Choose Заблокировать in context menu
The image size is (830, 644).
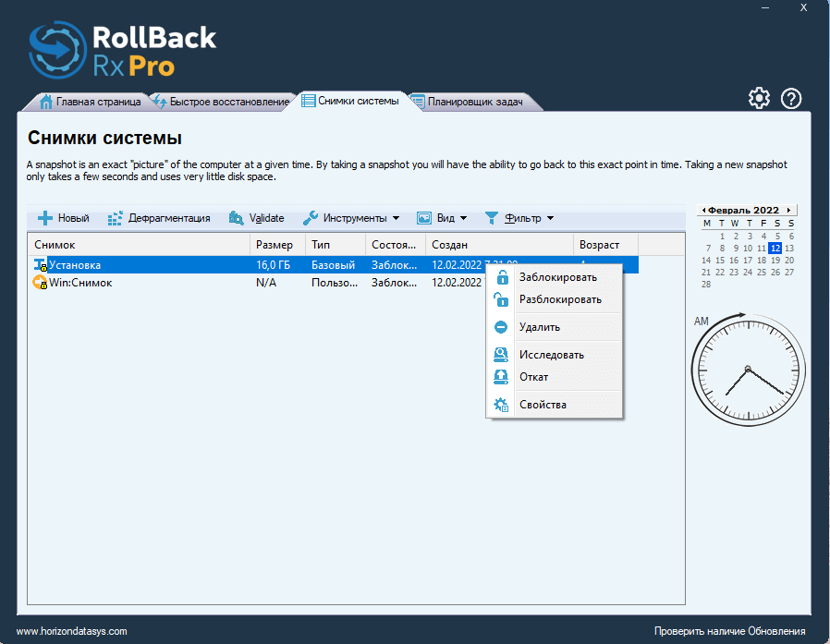(x=555, y=277)
